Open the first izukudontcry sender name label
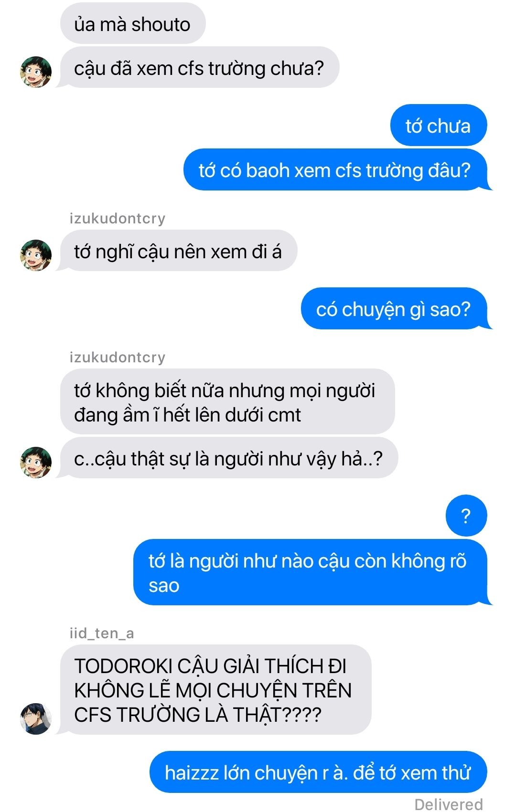This screenshot has width=515, height=812. (x=118, y=218)
